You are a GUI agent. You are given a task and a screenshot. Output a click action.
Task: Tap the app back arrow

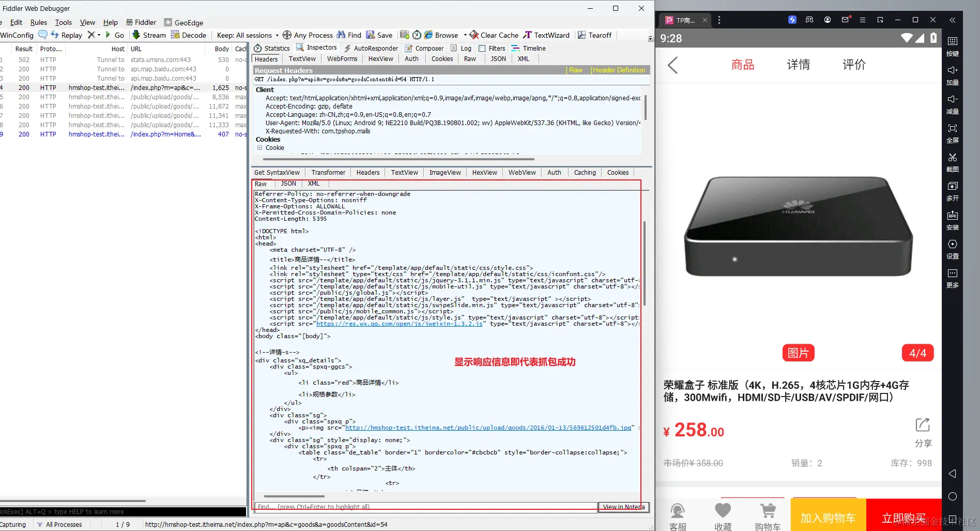(672, 65)
